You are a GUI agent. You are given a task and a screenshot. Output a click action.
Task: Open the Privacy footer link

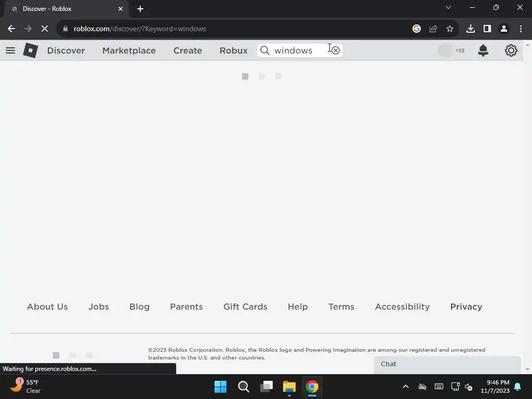point(466,307)
